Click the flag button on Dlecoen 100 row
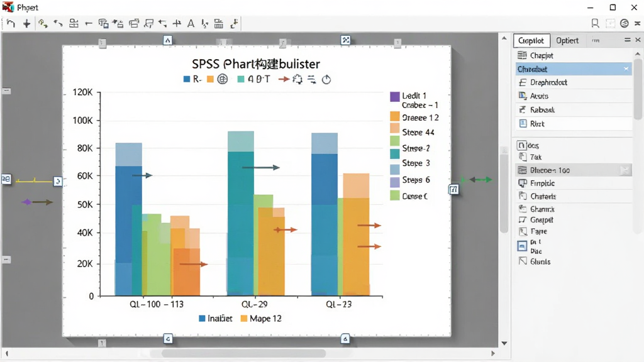Image resolution: width=644 pixels, height=362 pixels. 625,170
